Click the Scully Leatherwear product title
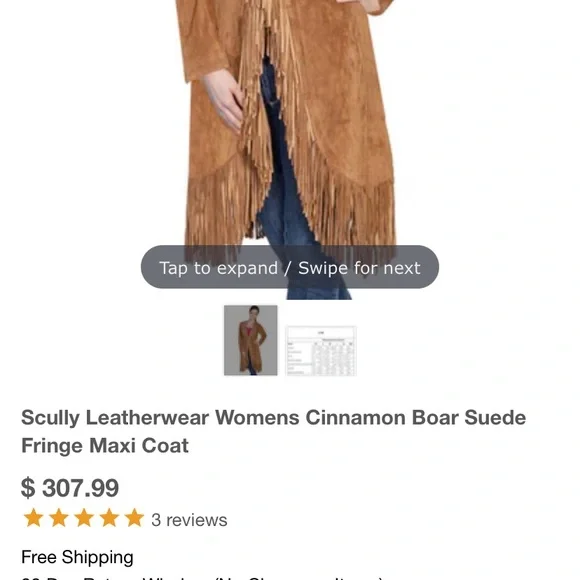 tap(273, 431)
